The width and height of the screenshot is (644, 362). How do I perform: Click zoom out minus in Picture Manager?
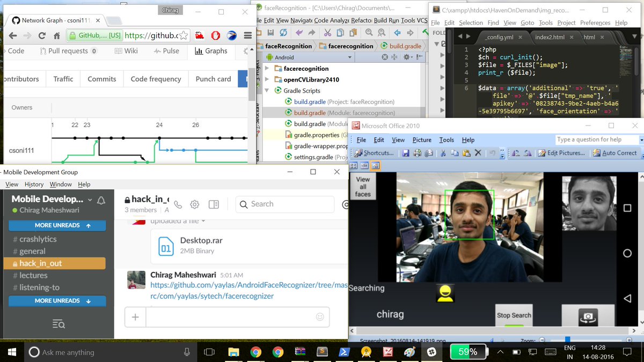[x=543, y=340]
